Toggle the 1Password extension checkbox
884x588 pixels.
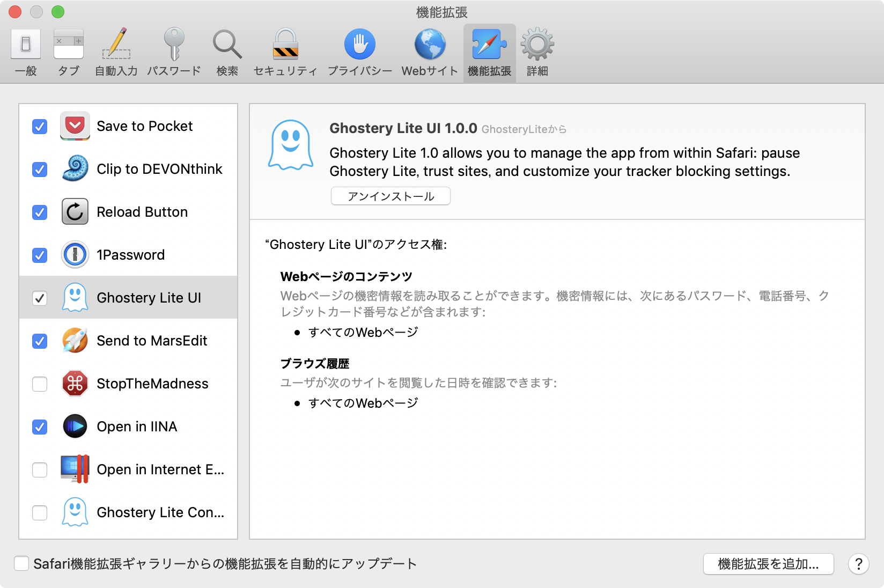click(x=40, y=255)
